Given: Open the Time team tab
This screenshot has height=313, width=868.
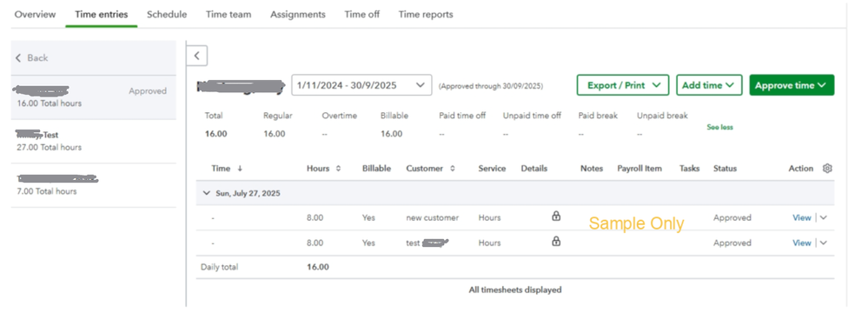Looking at the screenshot, I should (228, 15).
